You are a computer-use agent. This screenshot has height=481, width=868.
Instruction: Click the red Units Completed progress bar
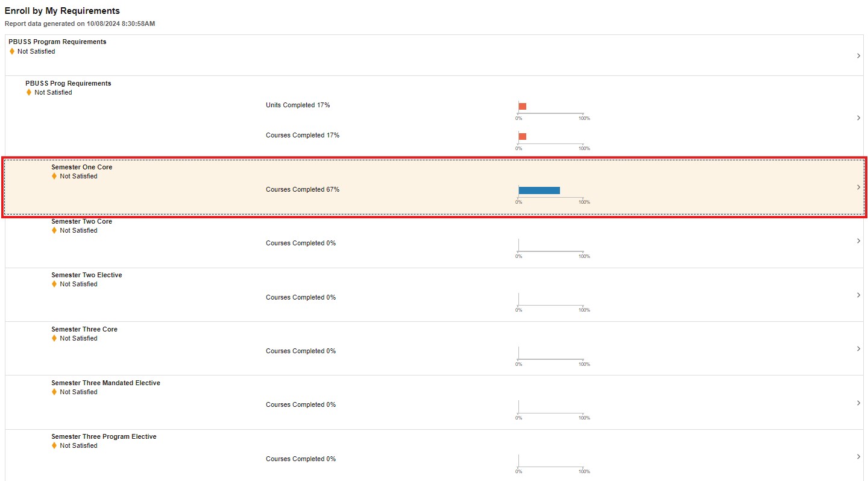pyautogui.click(x=522, y=107)
